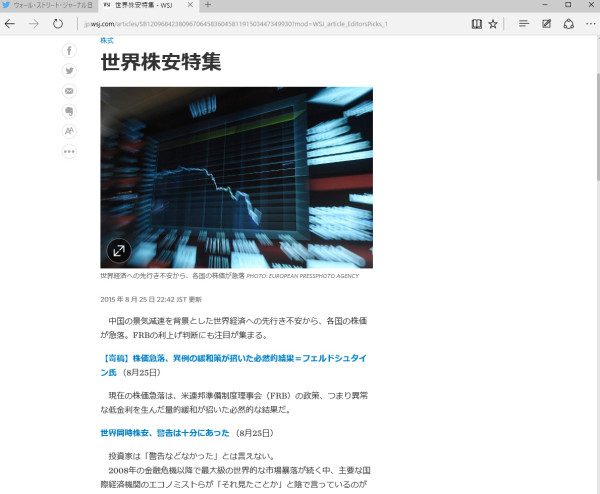Share article on Facebook icon
The width and height of the screenshot is (600, 494).
click(69, 51)
